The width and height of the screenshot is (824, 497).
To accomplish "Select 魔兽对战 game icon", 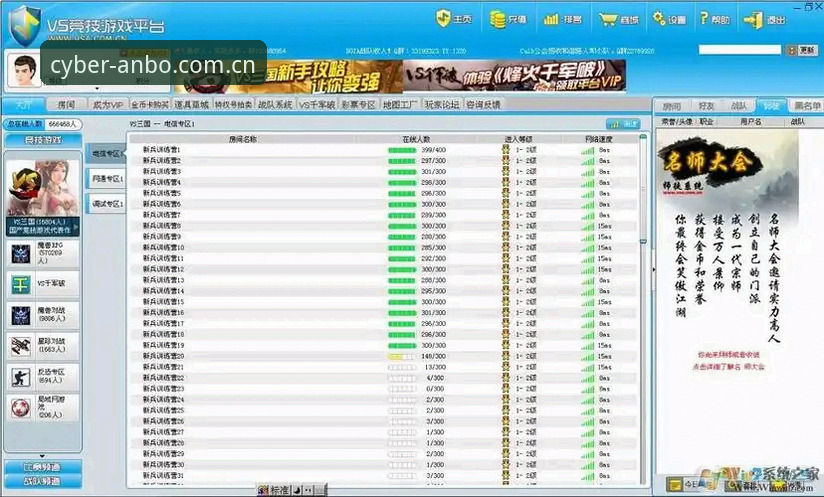I will tap(21, 315).
